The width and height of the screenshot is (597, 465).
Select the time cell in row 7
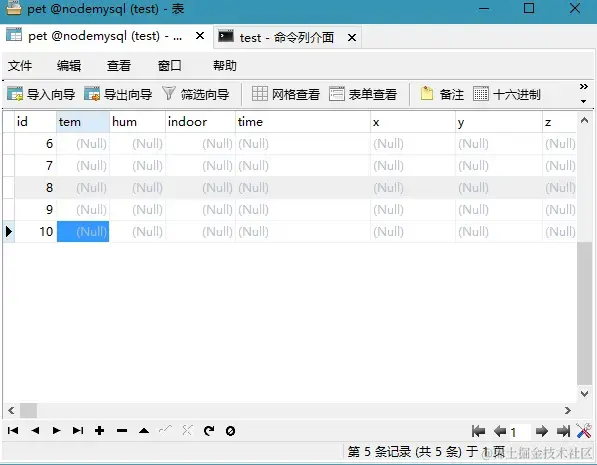303,166
